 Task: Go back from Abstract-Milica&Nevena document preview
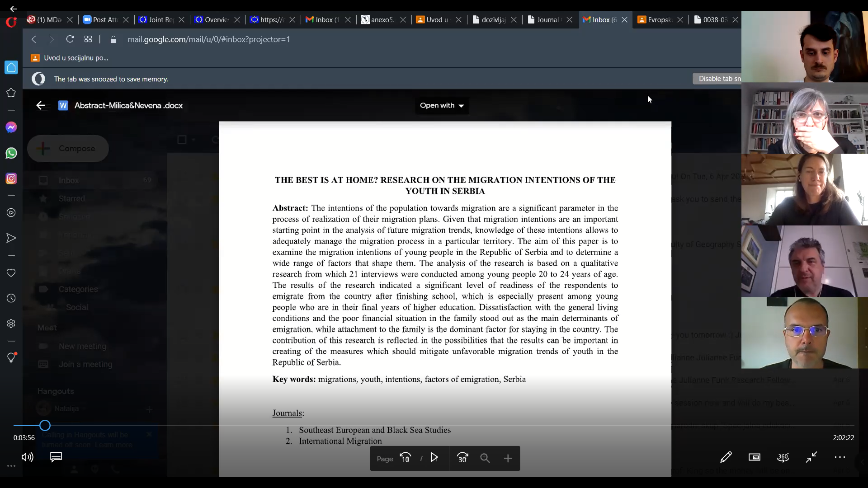[41, 105]
